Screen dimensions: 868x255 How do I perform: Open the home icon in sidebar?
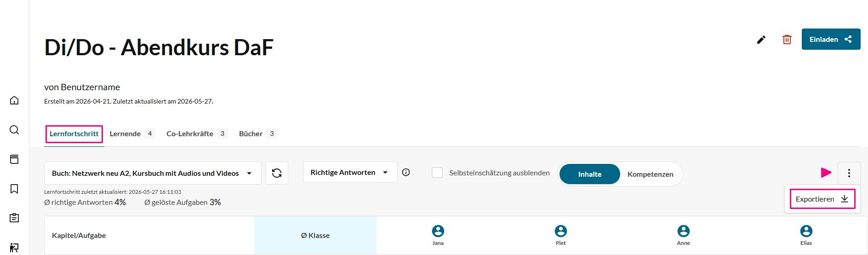click(x=14, y=100)
